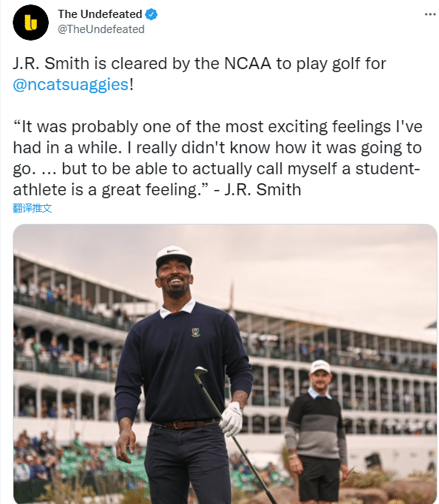
Task: Open the @TheUndefeated handle
Action: click(101, 29)
